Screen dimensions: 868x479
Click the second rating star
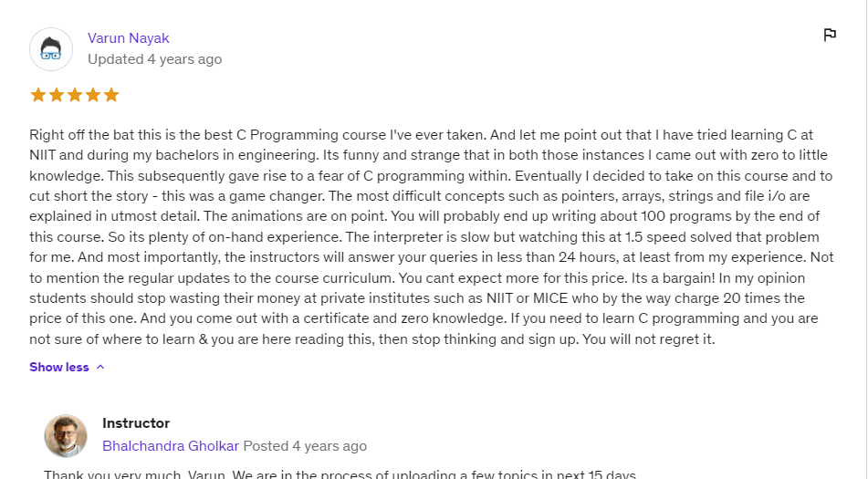click(56, 95)
